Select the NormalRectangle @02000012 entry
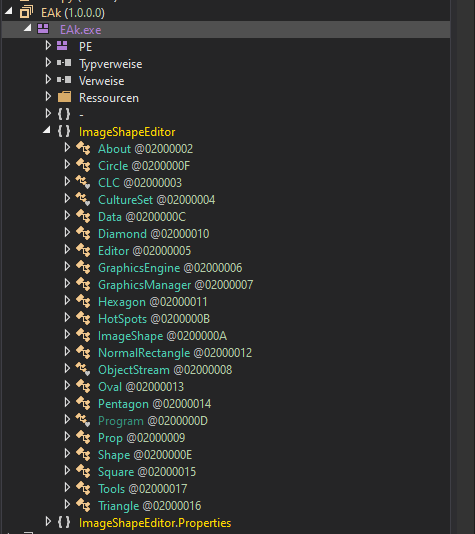475x534 pixels. tap(175, 353)
